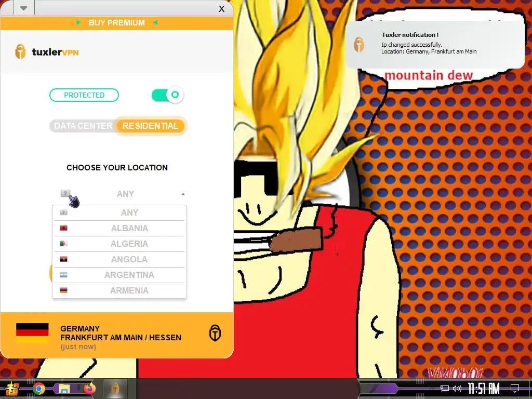532x399 pixels.
Task: Click the Tuxler icon in the notification
Action: pyautogui.click(x=359, y=45)
